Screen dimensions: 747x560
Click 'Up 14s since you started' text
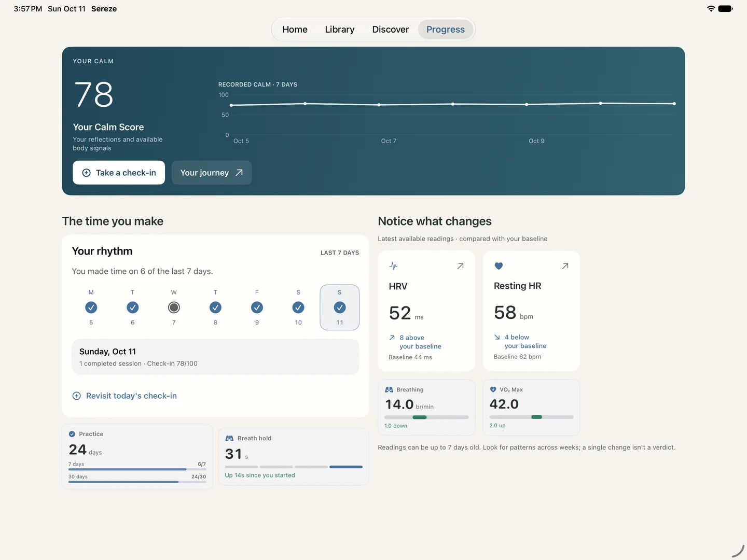(x=260, y=475)
